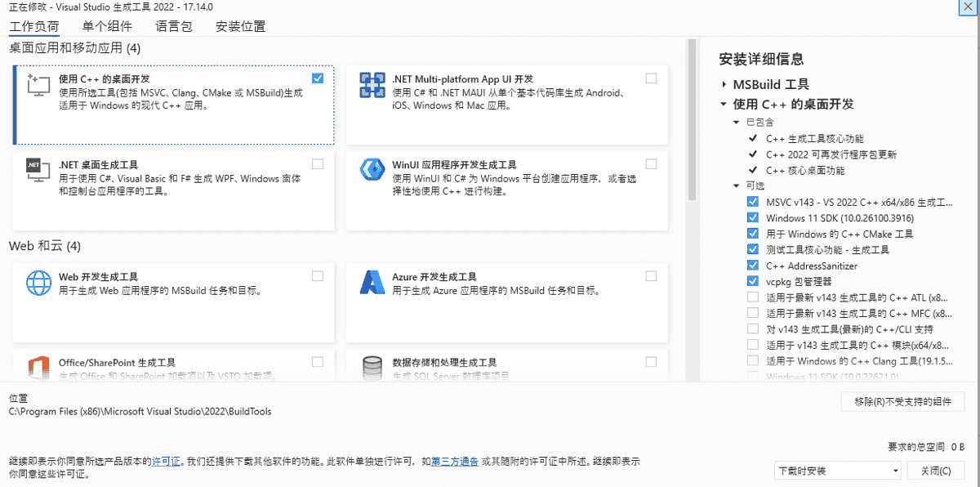Check the WinUI 应用程序开发生成工具 checkbox
Image resolution: width=980 pixels, height=487 pixels.
click(651, 163)
